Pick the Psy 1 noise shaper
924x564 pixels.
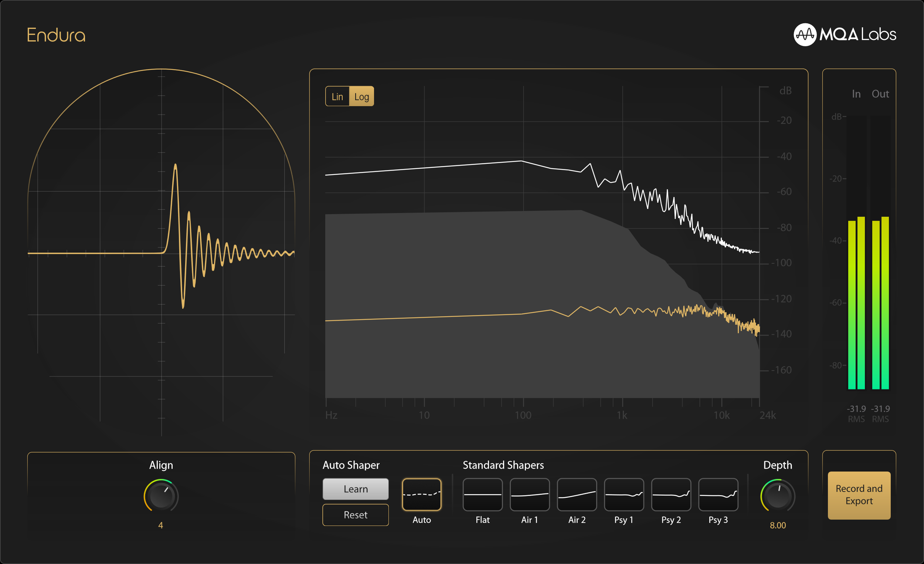(x=624, y=494)
